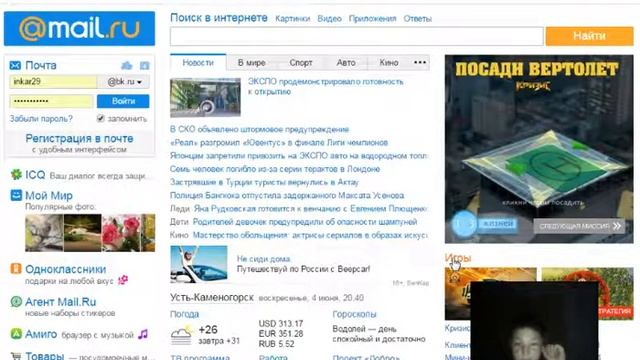This screenshot has width=640, height=360.
Task: Open the Мой Мир text link
Action: (49, 196)
